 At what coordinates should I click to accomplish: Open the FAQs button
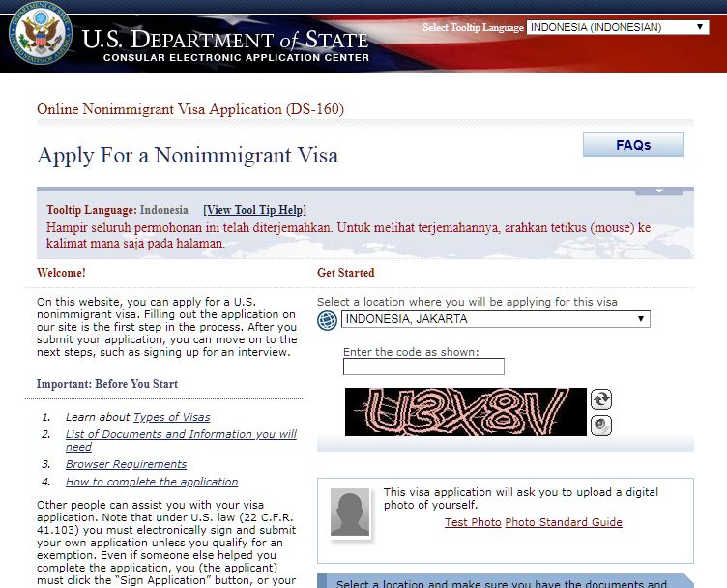point(633,145)
